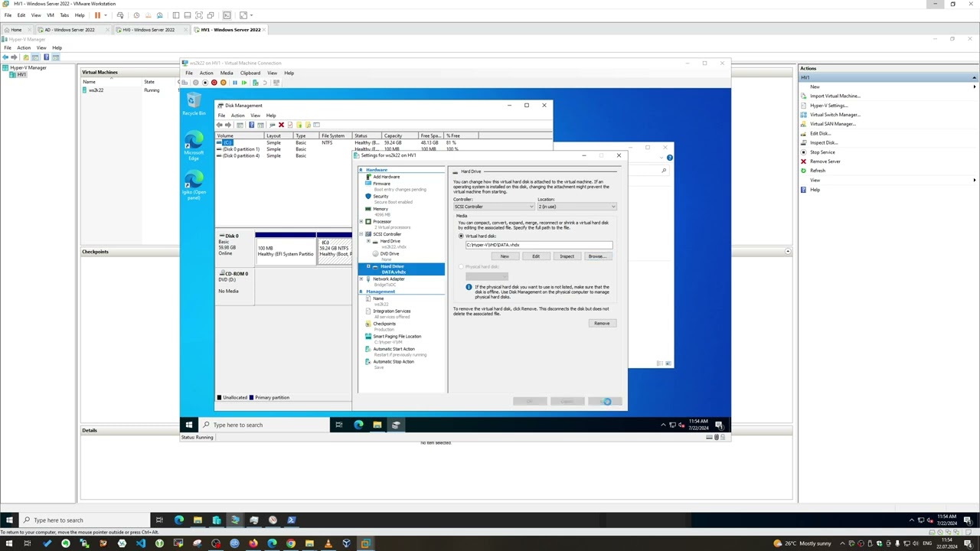
Task: Select Firmware in Settings tree
Action: [381, 184]
